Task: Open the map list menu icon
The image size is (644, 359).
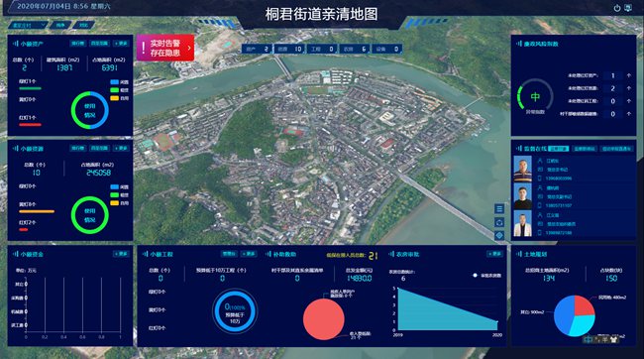Action: click(x=499, y=209)
